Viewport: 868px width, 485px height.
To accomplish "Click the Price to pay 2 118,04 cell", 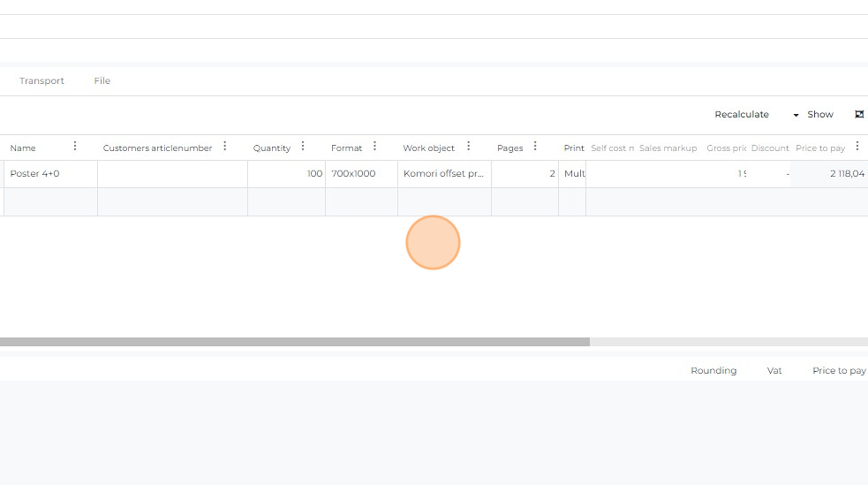I will coord(828,174).
